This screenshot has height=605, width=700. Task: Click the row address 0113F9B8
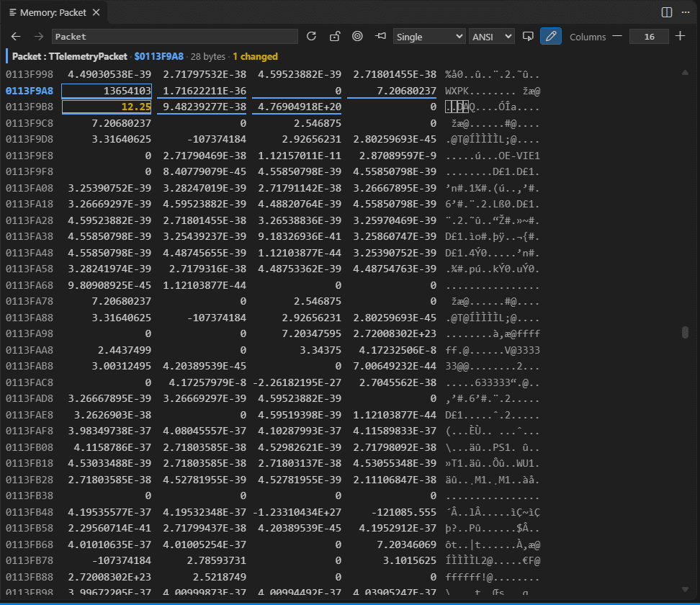pyautogui.click(x=30, y=107)
